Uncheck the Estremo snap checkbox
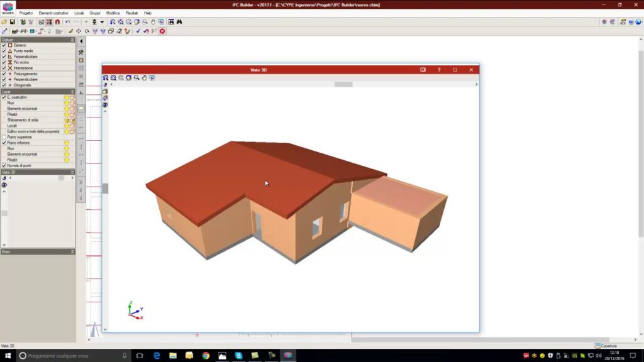The height and width of the screenshot is (362, 644). click(x=4, y=45)
